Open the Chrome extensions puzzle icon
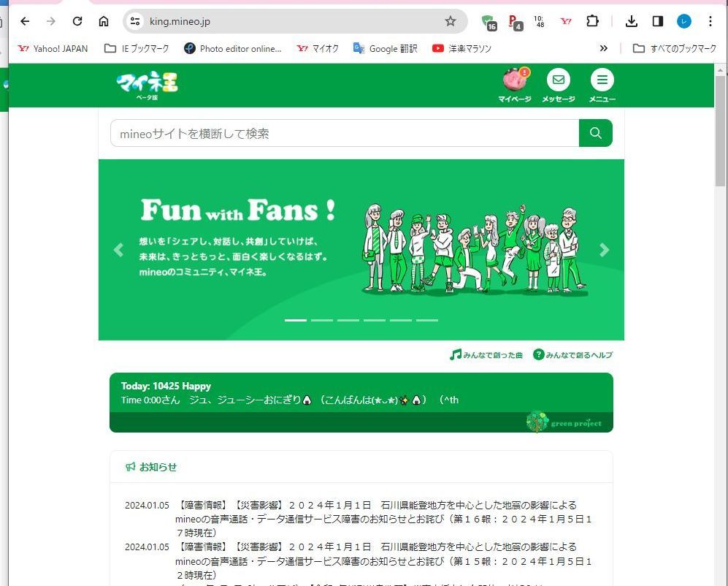 tap(592, 21)
